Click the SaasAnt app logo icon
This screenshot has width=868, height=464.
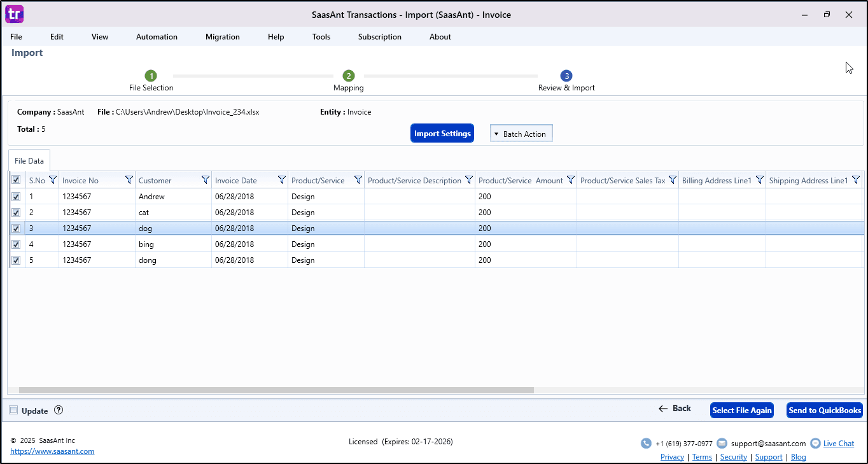click(x=14, y=14)
